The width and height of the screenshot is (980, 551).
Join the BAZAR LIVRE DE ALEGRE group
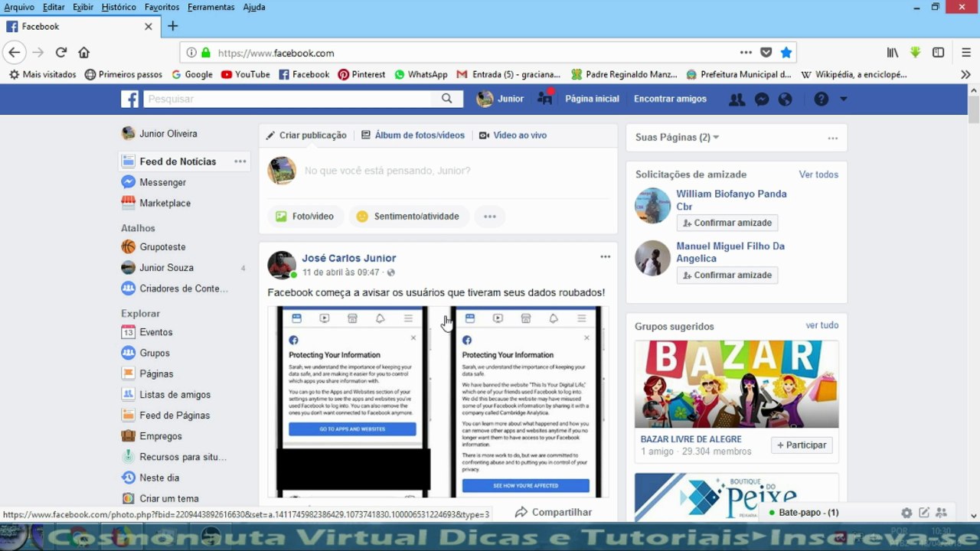click(802, 445)
